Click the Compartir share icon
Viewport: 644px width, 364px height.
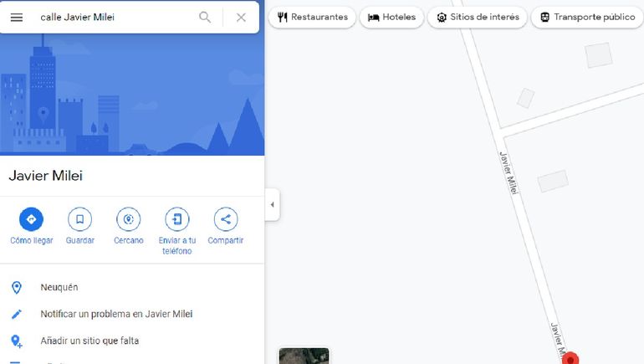(x=225, y=219)
